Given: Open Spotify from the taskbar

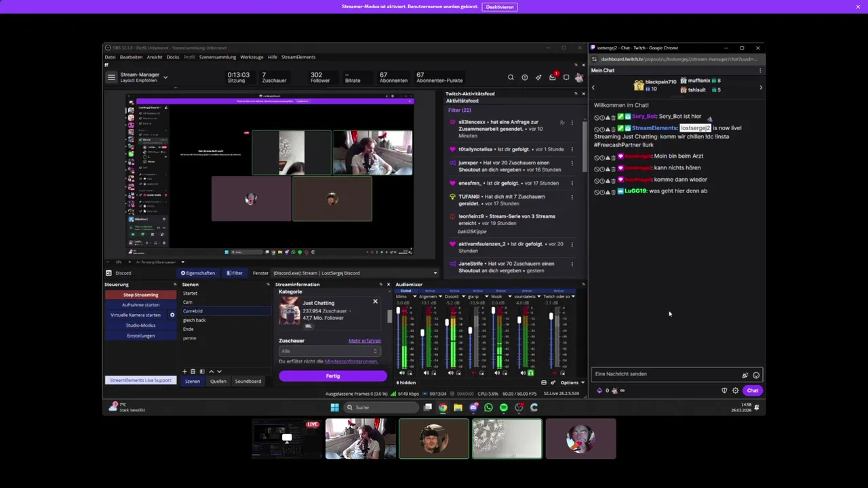Looking at the screenshot, I should (503, 407).
